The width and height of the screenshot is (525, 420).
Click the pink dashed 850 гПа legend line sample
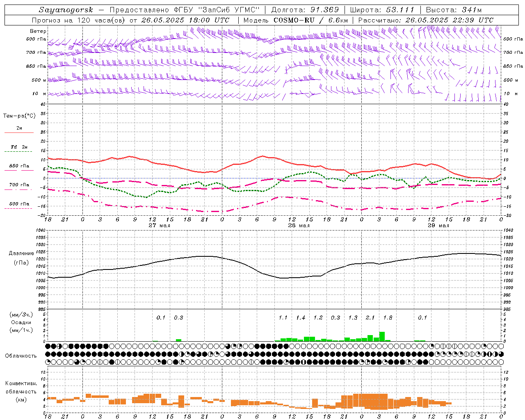click(19, 171)
